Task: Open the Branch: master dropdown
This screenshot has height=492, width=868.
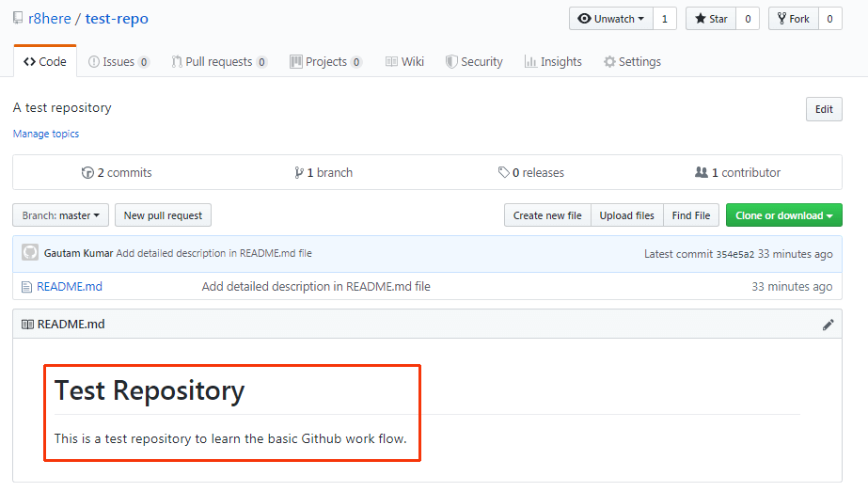Action: [61, 215]
